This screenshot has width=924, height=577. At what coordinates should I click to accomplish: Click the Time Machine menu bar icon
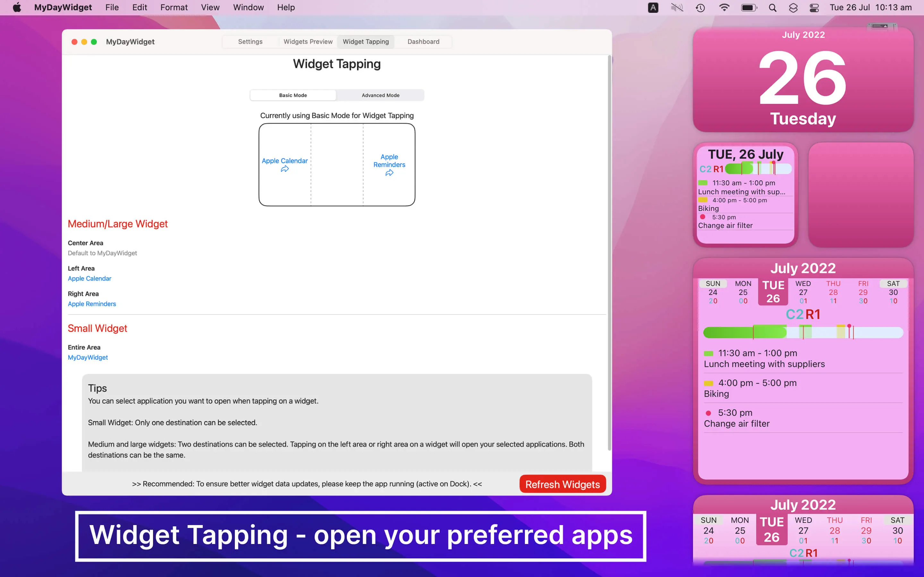click(700, 8)
